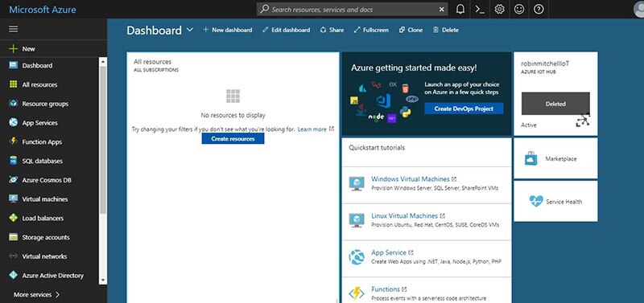Share the dashboard
Viewport: 644px width, 303px height.
332,30
